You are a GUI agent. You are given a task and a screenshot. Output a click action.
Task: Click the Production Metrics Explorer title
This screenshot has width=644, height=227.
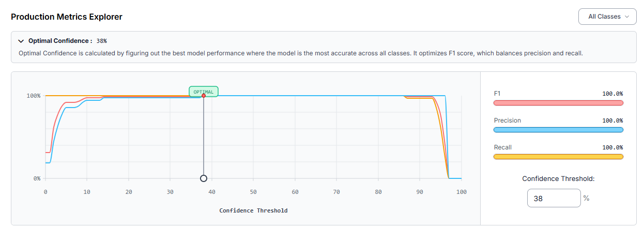pyautogui.click(x=67, y=17)
